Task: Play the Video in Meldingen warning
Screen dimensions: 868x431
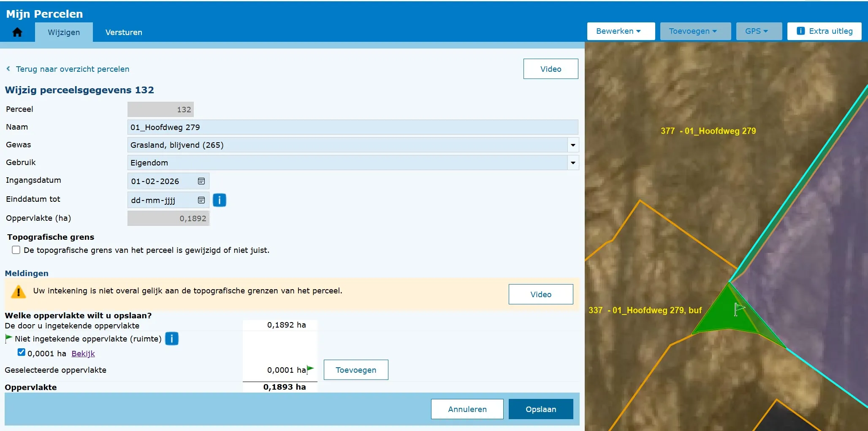Action: coord(541,294)
